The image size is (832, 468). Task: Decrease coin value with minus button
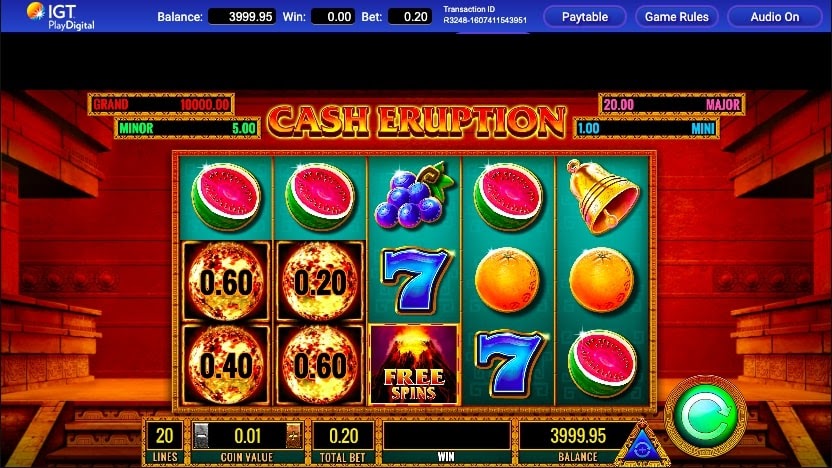click(201, 436)
